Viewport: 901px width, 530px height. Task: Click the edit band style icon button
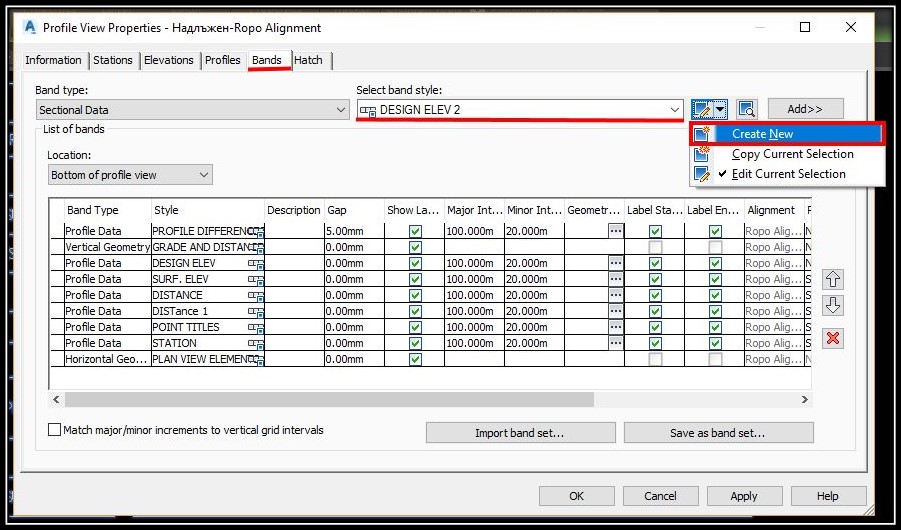click(701, 109)
